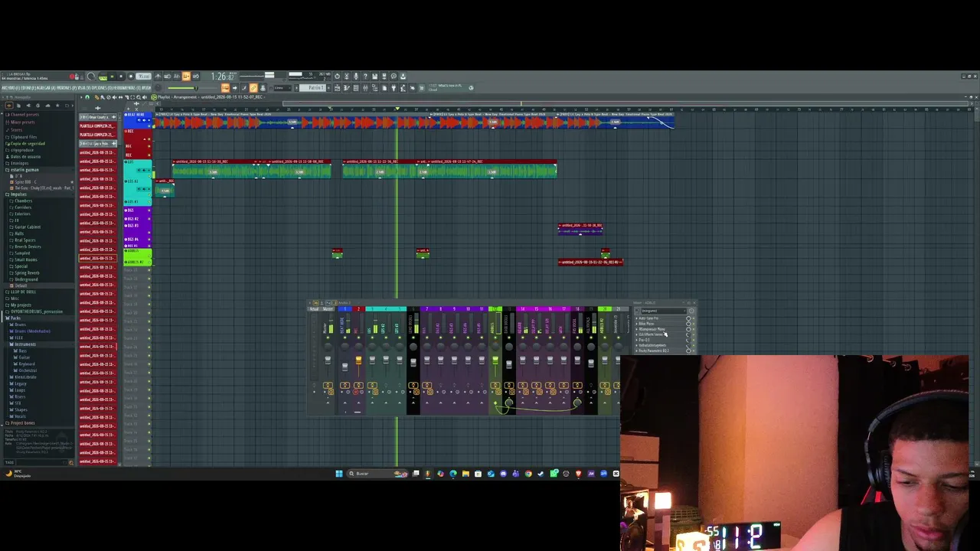Screen dimensions: 980x551
Task: Click the floppy disk save icon
Action: click(375, 77)
